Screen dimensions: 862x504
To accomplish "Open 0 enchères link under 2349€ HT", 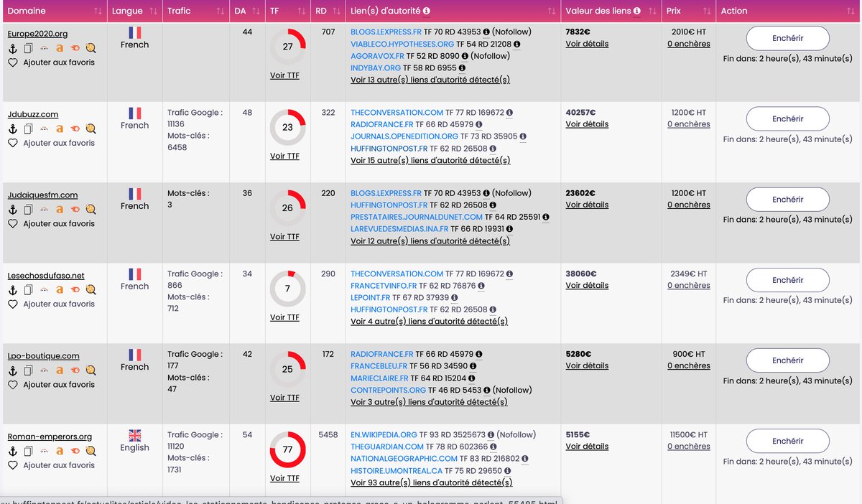I will click(x=688, y=285).
